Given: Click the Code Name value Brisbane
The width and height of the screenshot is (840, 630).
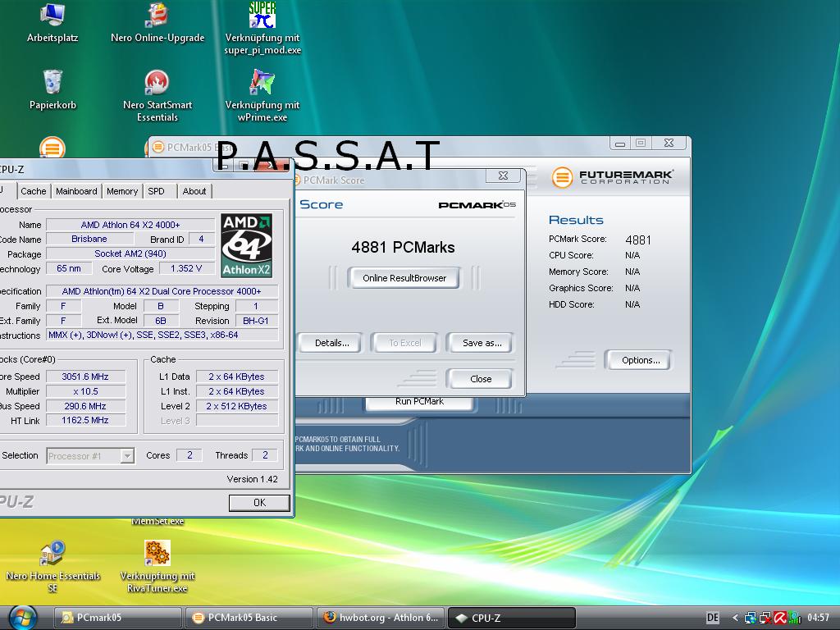Looking at the screenshot, I should click(x=89, y=239).
